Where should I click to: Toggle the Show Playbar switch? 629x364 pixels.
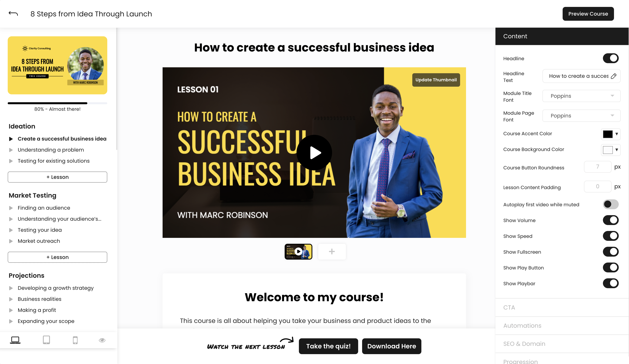(x=611, y=283)
